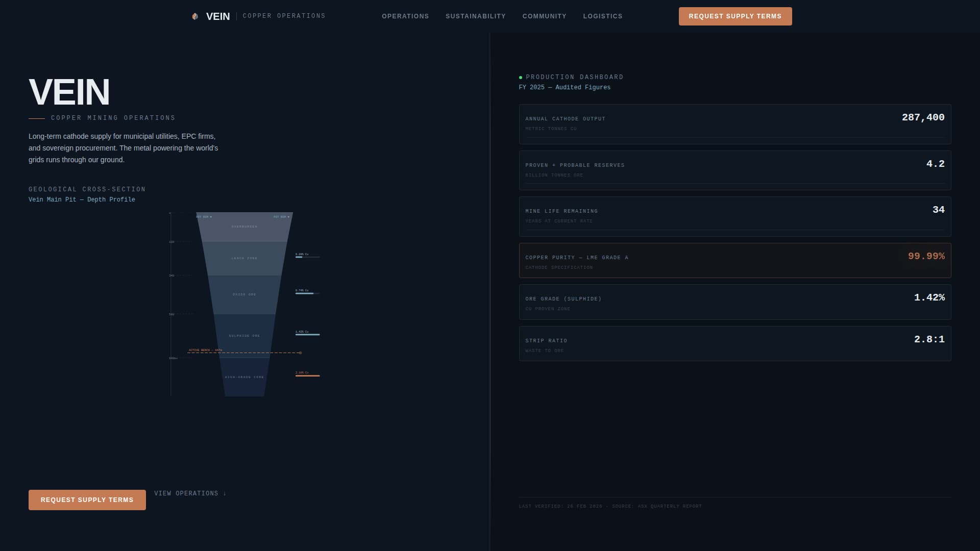
Task: Click the 1.42% Cu grade bar beside Sulphide Ore
Action: point(307,334)
